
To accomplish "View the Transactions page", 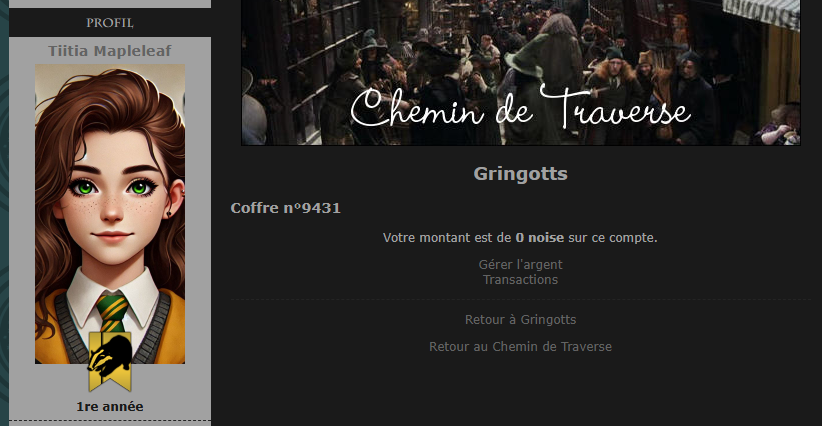I will click(521, 280).
